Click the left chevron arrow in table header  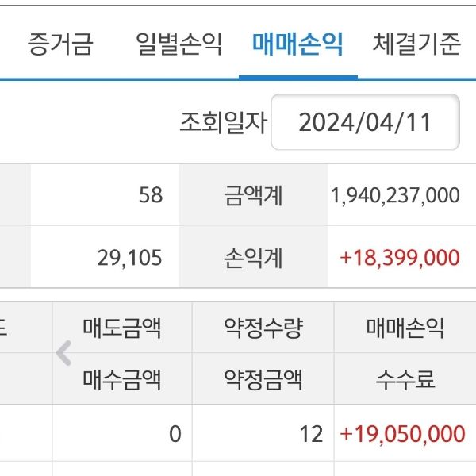click(64, 354)
